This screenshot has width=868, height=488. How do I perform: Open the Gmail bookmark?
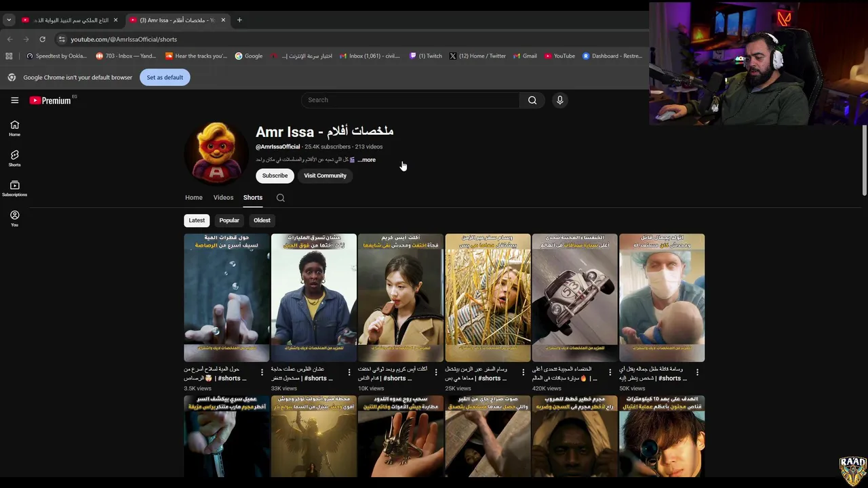click(525, 56)
